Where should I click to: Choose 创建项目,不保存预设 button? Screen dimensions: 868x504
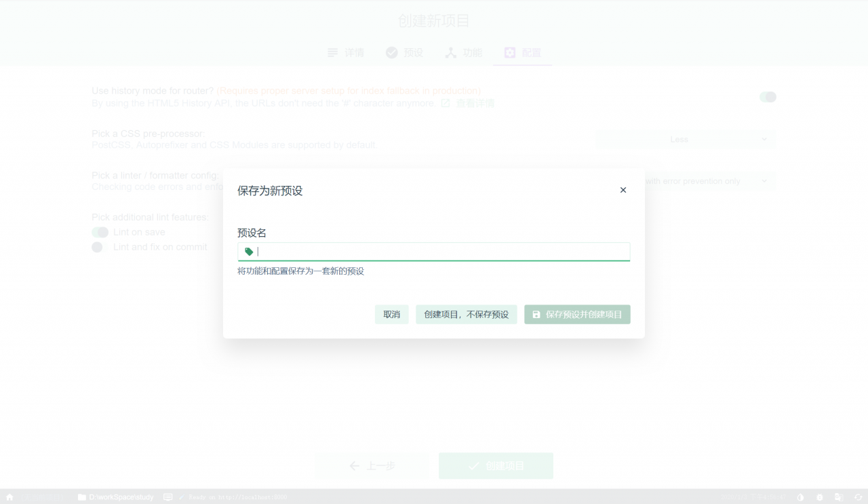(467, 314)
